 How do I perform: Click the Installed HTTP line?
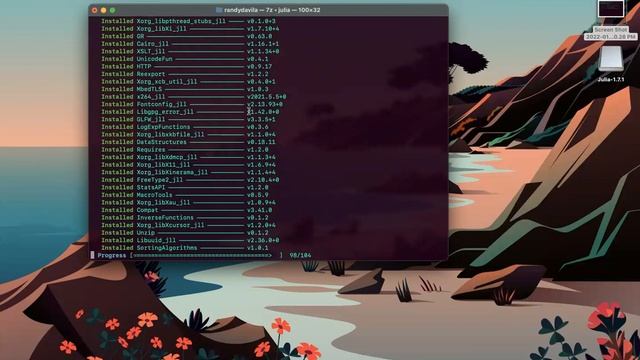point(187,67)
